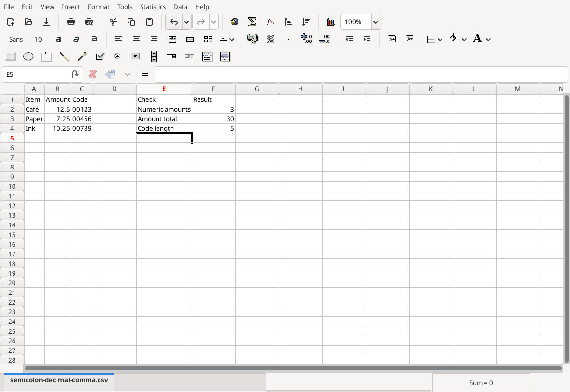The image size is (570, 392).
Task: Apply font foreground color
Action: (477, 38)
